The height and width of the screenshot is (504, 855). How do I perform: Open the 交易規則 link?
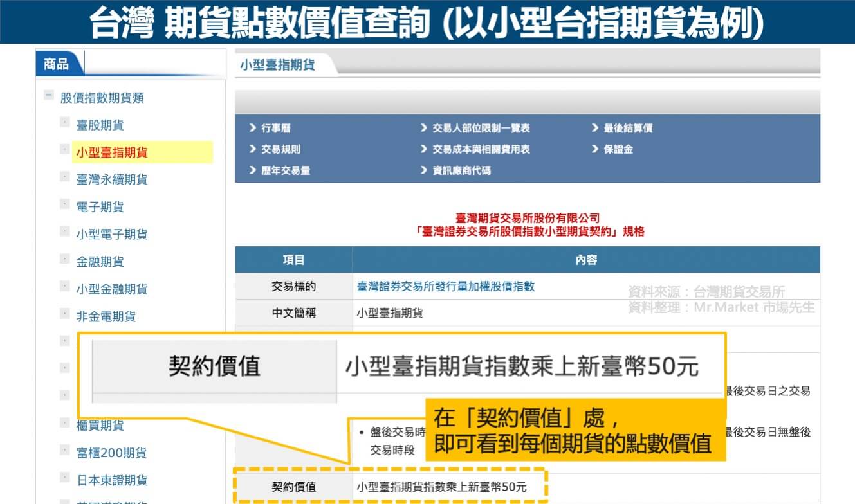[280, 149]
